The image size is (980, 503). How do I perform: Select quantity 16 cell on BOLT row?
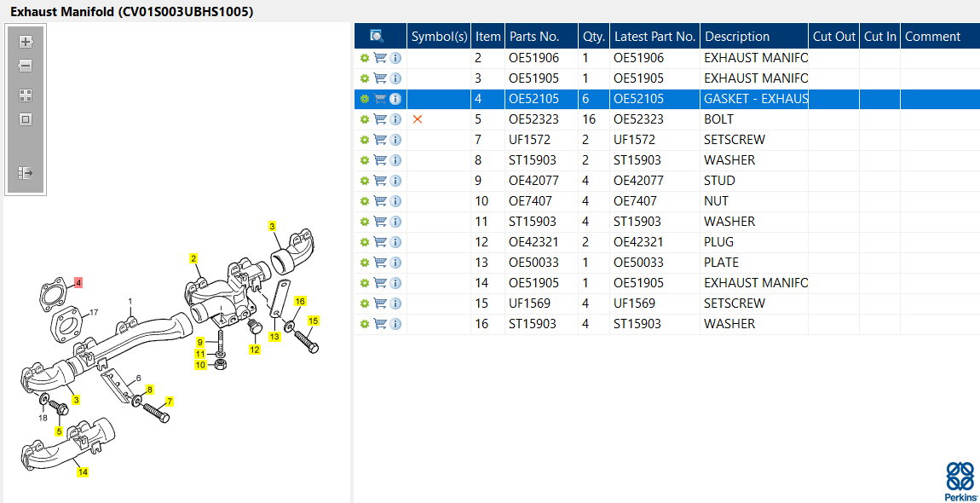(594, 119)
